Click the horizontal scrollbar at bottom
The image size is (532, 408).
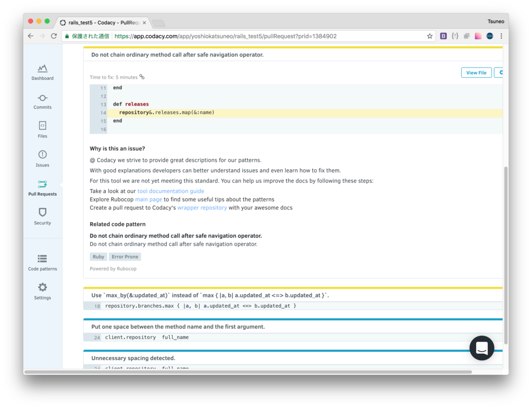tap(248, 372)
